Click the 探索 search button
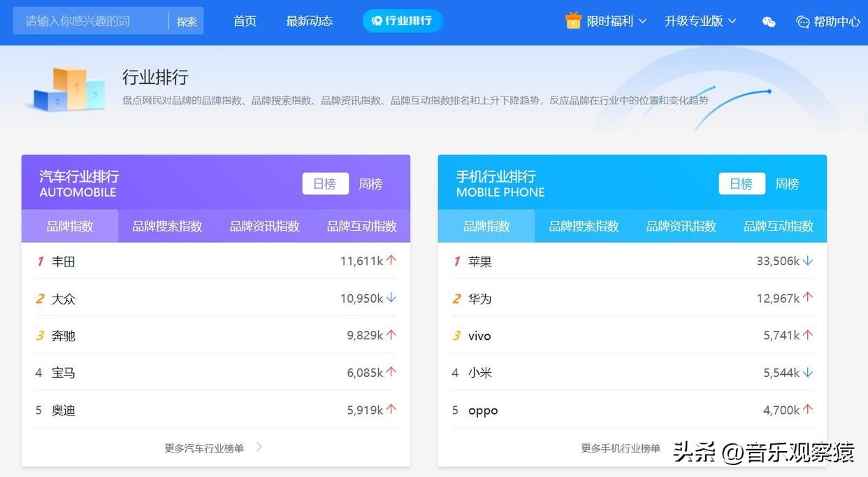Image resolution: width=868 pixels, height=477 pixels. 187,22
